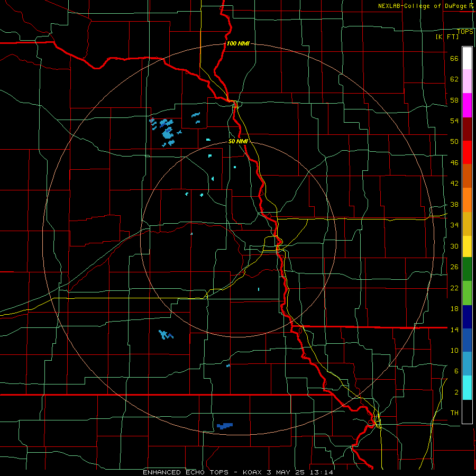The image size is (476, 476).
Task: Click the legend value "14"
Action: [454, 329]
